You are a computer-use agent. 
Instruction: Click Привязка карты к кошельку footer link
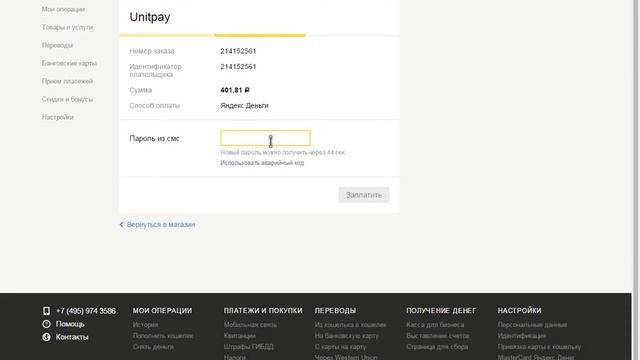pos(539,347)
